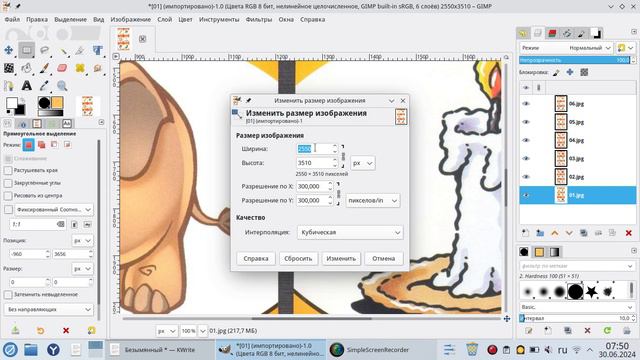
Task: Hide the 06.jpg layer eye icon
Action: point(526,104)
